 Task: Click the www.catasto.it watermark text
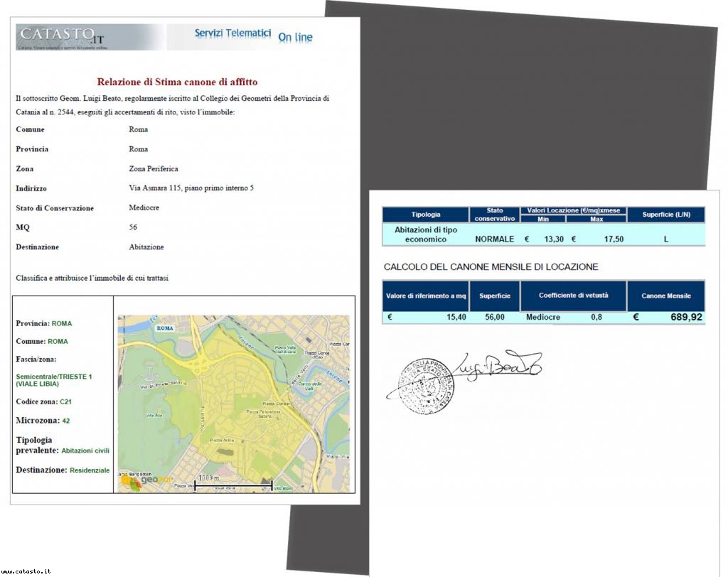[26, 571]
